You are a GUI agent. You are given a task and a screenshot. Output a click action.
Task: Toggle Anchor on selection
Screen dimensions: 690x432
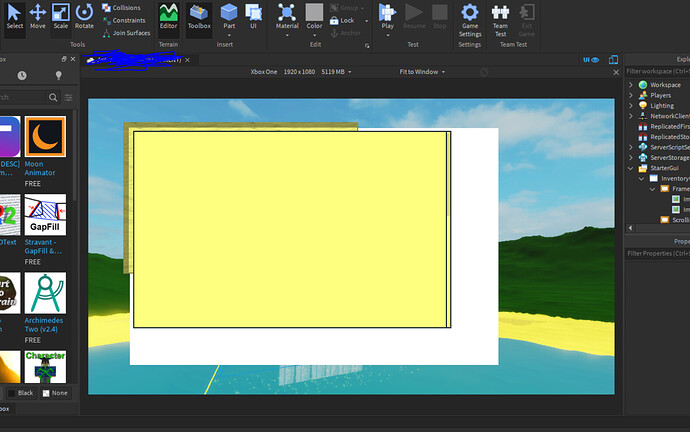pyautogui.click(x=345, y=33)
